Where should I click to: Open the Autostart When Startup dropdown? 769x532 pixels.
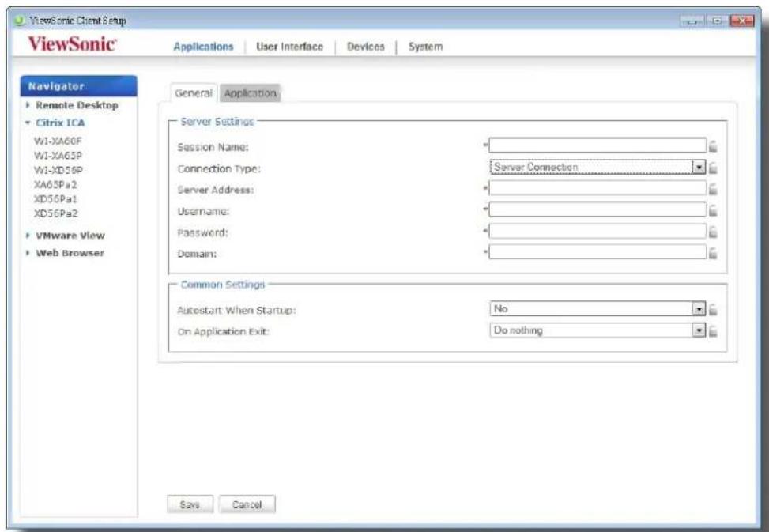pos(597,309)
